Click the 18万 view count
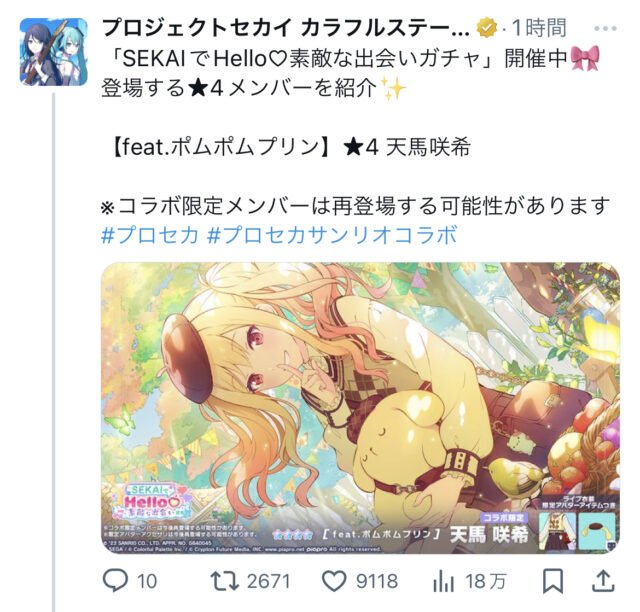 coord(486,581)
